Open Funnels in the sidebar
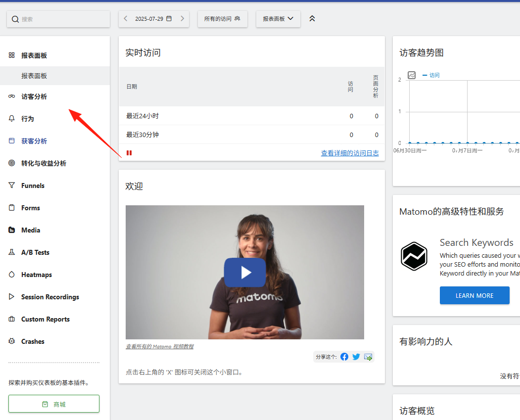This screenshot has height=420, width=520. (33, 186)
